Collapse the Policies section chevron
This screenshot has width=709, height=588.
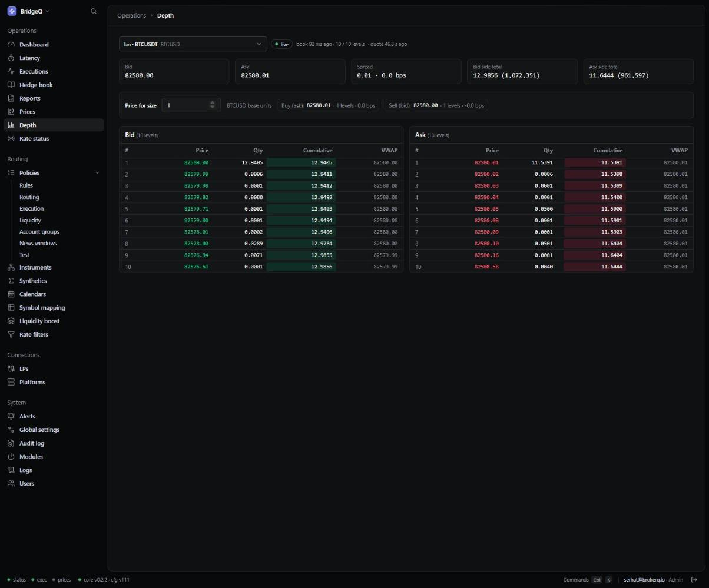pos(97,173)
